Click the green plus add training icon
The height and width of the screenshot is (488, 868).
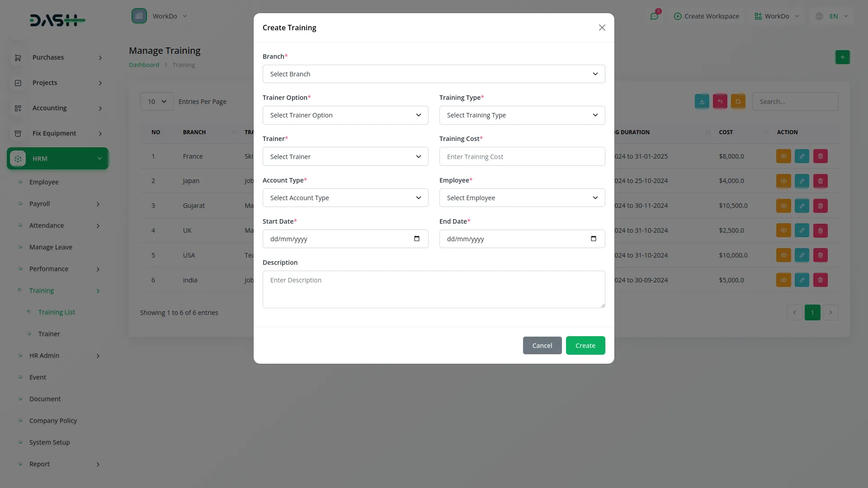(842, 57)
